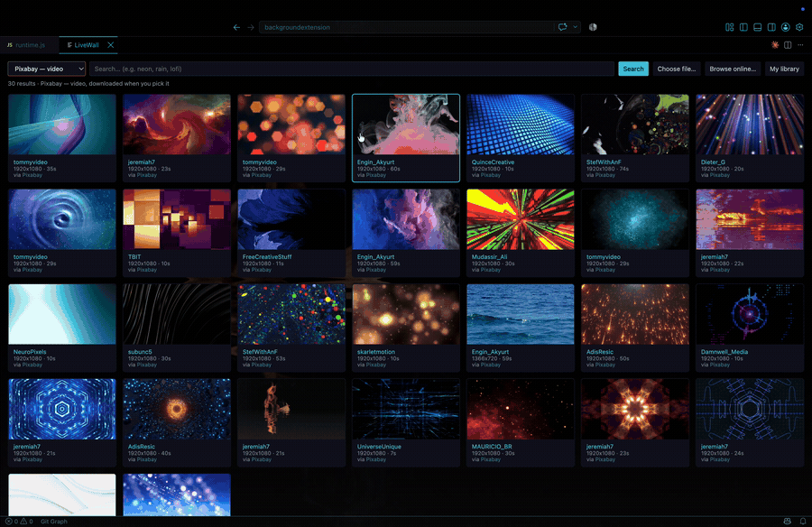This screenshot has width=812, height=527.
Task: Pick the FreeCreativeStuff 11s video
Action: point(291,233)
